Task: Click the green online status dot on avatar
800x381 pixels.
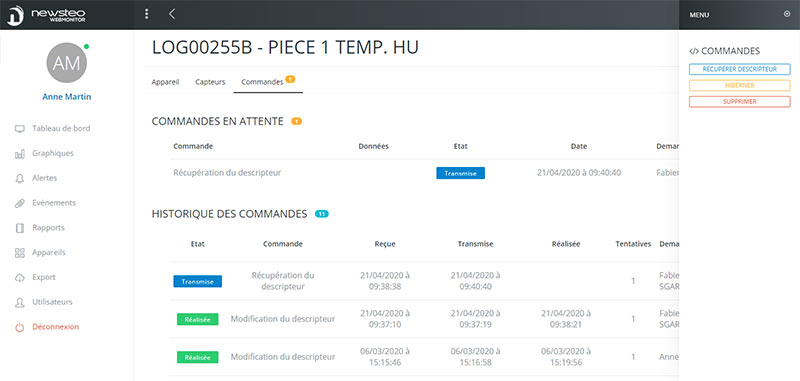Action: coord(86,46)
